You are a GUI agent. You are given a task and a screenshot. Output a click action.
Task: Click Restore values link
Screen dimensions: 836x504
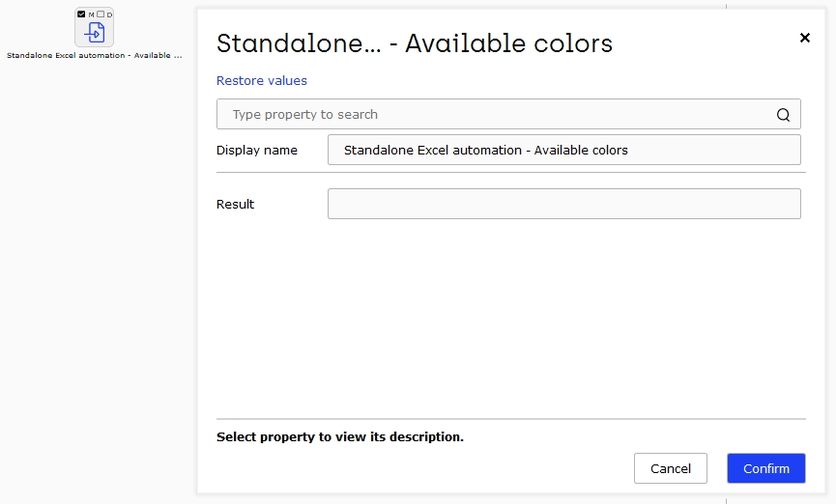(261, 80)
